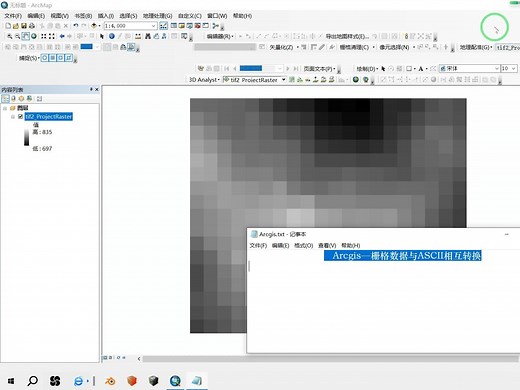Select the tif2_ProjectRaster layer name
This screenshot has width=520, height=390.
49,116
